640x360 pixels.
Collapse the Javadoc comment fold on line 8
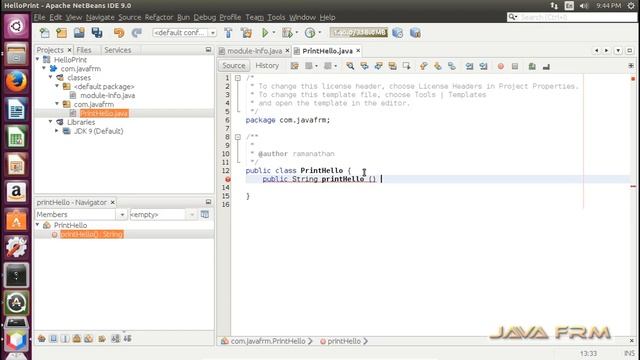(x=238, y=137)
